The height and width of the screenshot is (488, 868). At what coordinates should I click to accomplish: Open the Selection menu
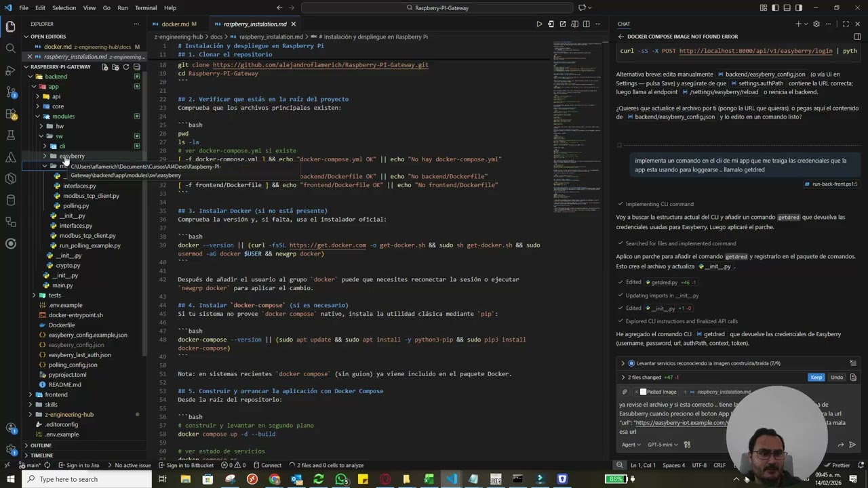[64, 7]
